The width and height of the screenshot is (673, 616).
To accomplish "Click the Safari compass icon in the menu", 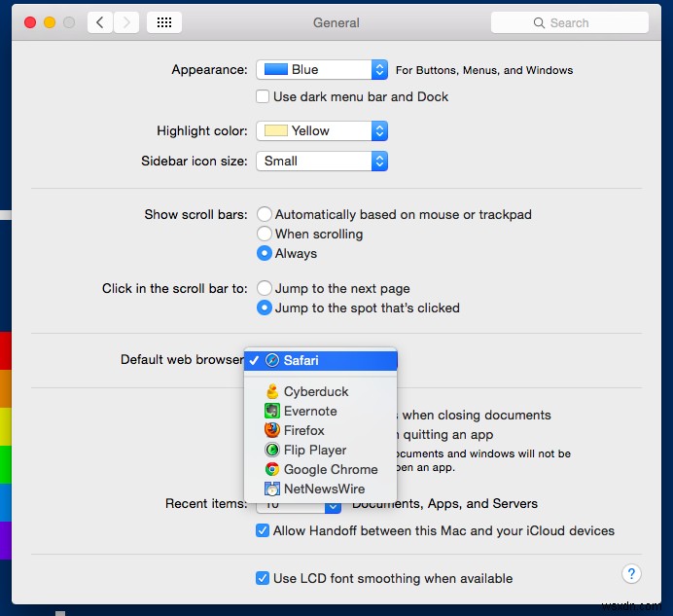I will pyautogui.click(x=272, y=360).
